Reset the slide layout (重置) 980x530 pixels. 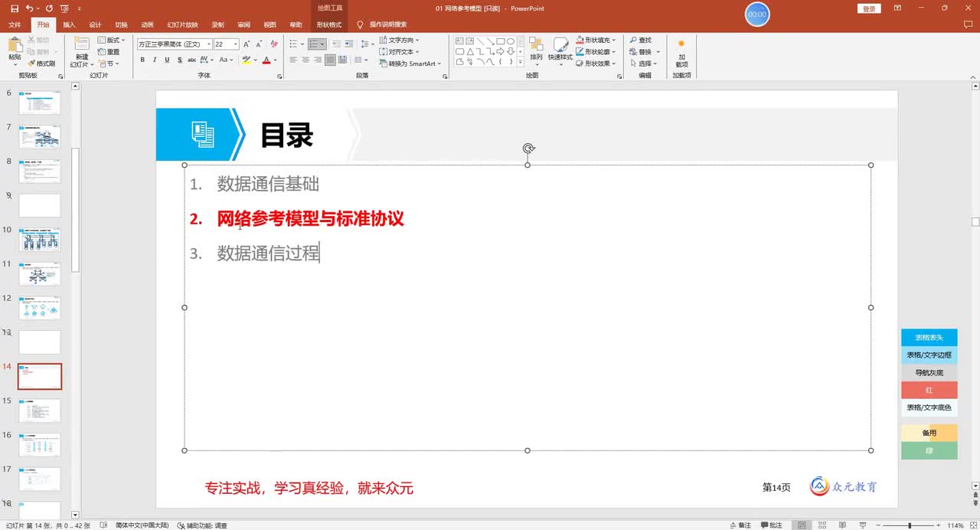point(109,52)
